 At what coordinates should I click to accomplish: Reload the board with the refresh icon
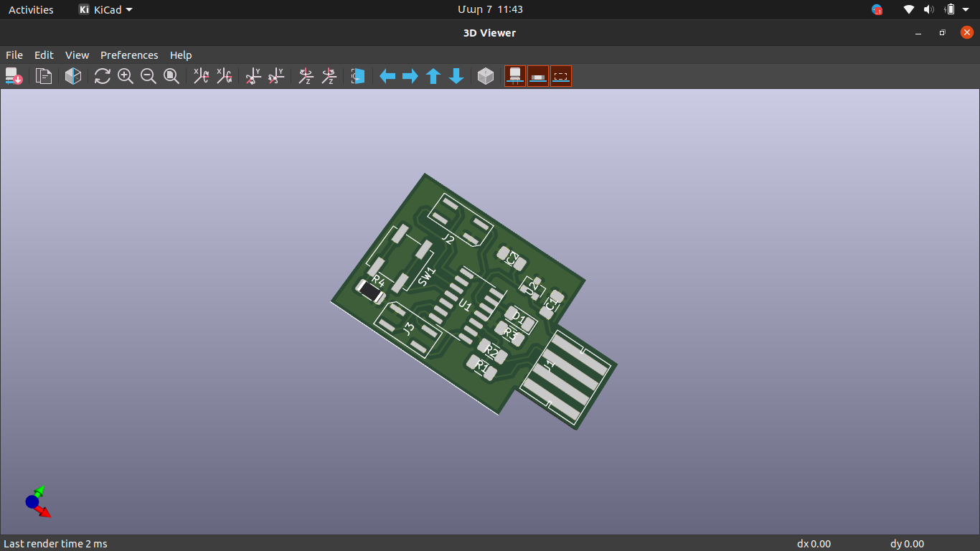pyautogui.click(x=103, y=76)
